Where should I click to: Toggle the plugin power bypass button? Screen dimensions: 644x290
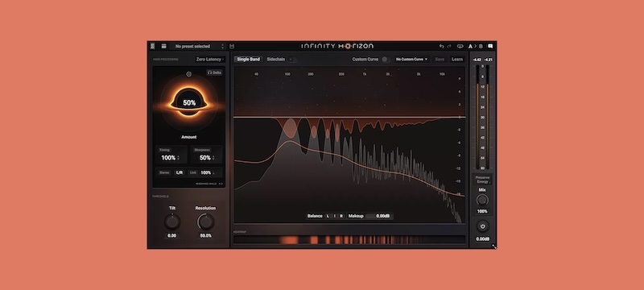coord(482,226)
